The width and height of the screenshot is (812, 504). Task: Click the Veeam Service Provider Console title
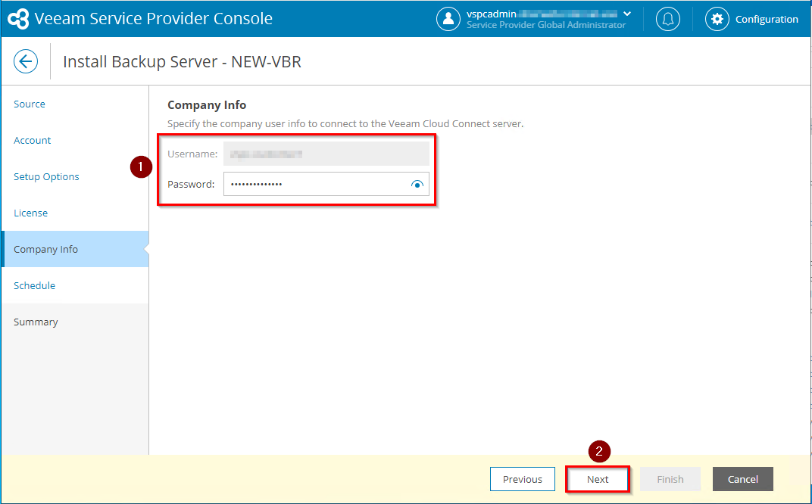pos(153,19)
